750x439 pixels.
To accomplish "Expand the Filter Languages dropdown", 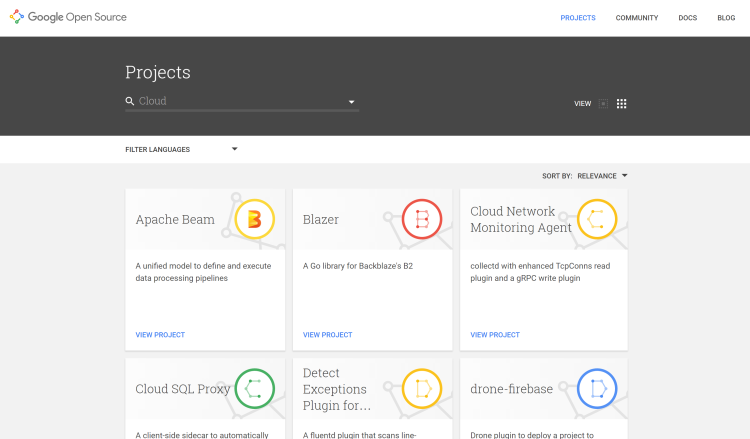I will click(181, 149).
